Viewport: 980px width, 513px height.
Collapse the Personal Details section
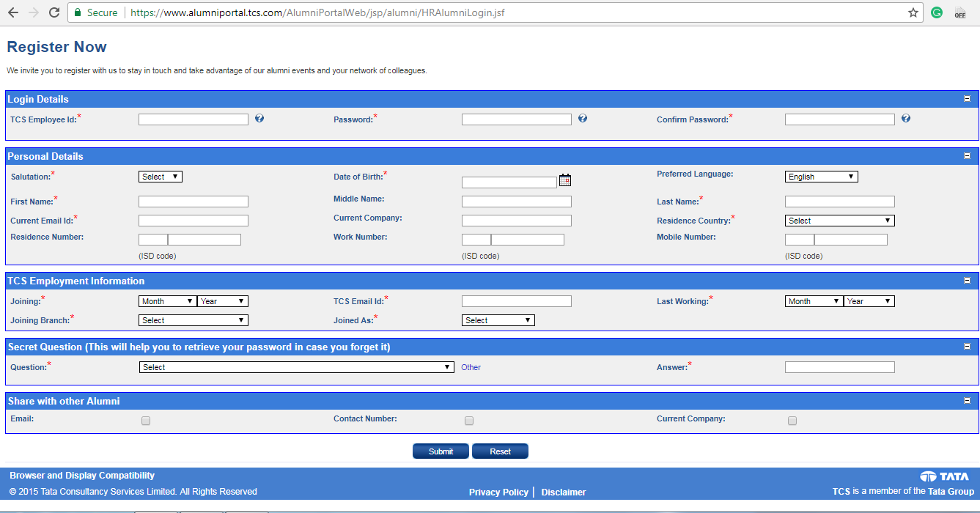[967, 156]
